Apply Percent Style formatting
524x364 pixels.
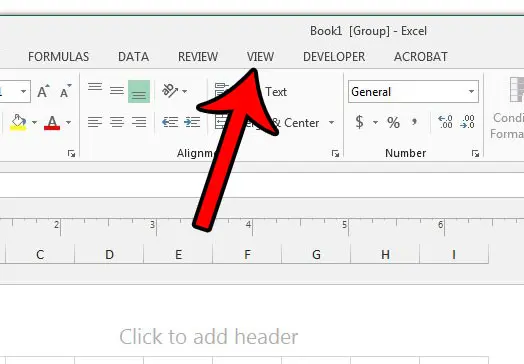(x=393, y=122)
